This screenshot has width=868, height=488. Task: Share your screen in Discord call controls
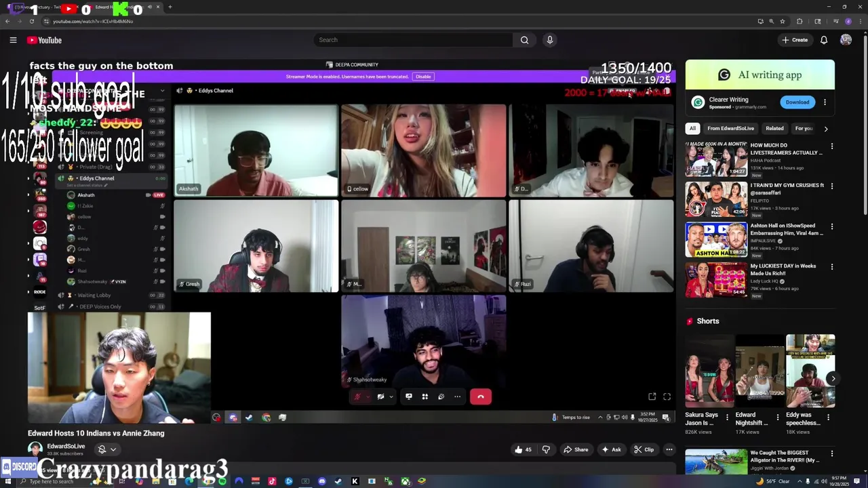pyautogui.click(x=408, y=396)
